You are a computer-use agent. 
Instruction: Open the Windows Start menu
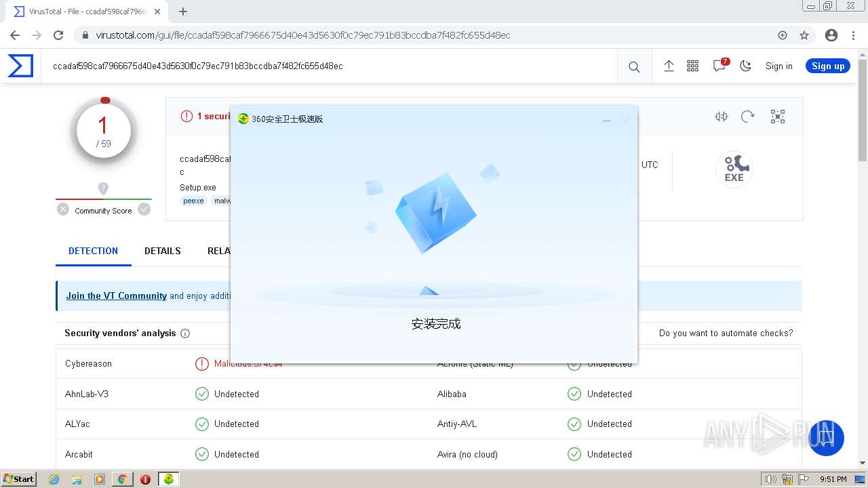pyautogui.click(x=18, y=479)
